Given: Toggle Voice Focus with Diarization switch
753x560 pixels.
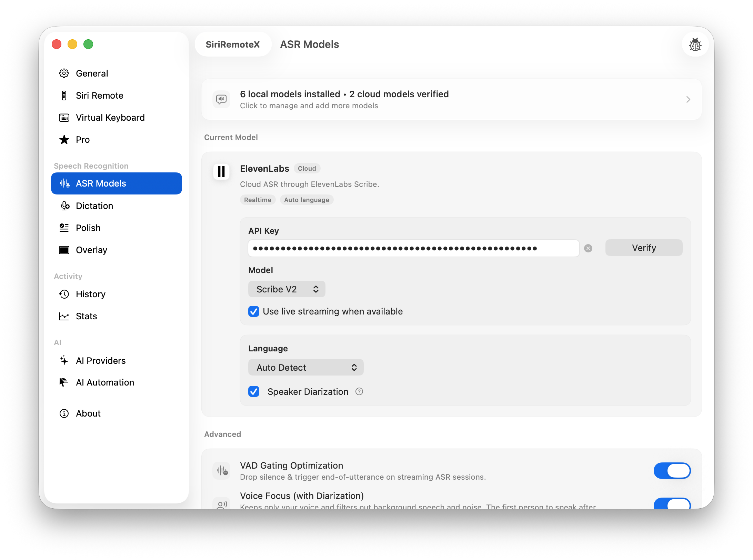Looking at the screenshot, I should click(672, 503).
